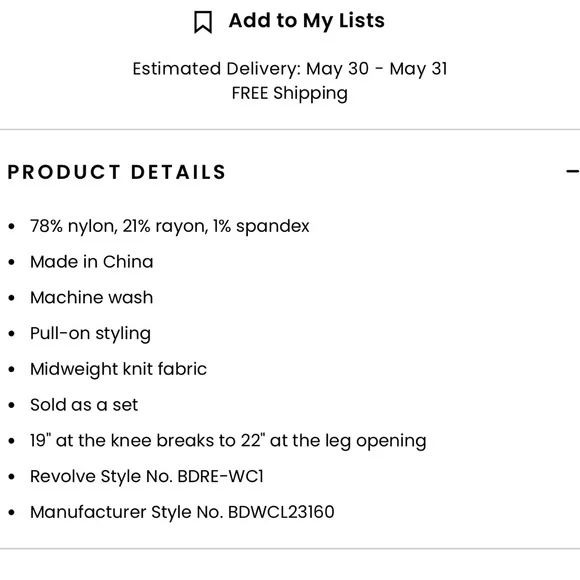
Task: Collapse the Product Details section with the minus icon
Action: pos(573,171)
